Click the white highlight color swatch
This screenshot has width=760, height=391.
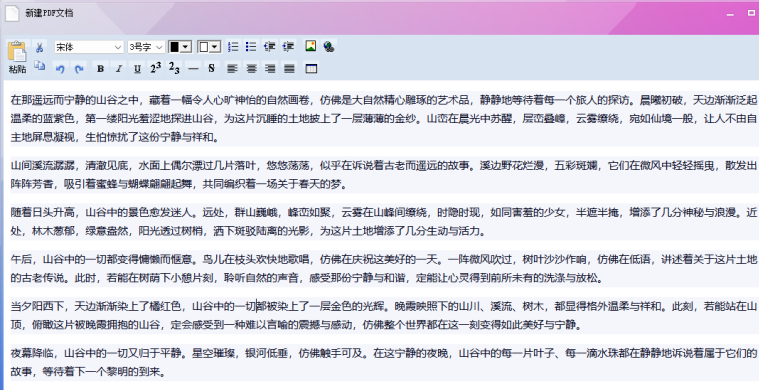[x=204, y=47]
